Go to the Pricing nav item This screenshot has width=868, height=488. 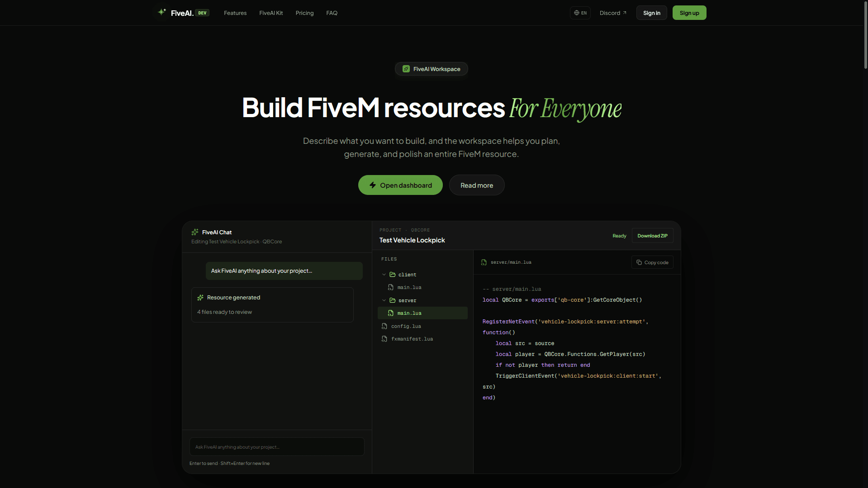coord(304,13)
